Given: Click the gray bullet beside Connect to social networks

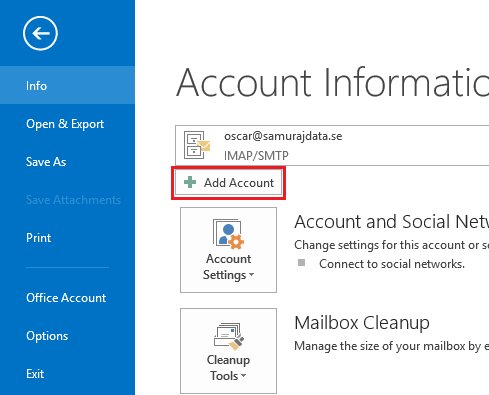Looking at the screenshot, I should point(301,263).
